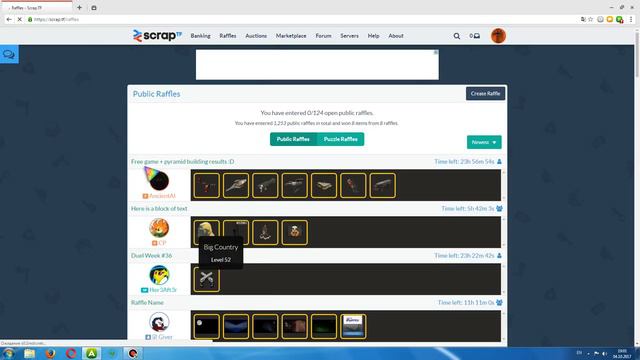This screenshot has height=360, width=640.
Task: Click 'Time left: 11h 11m 0s' text
Action: [x=466, y=302]
